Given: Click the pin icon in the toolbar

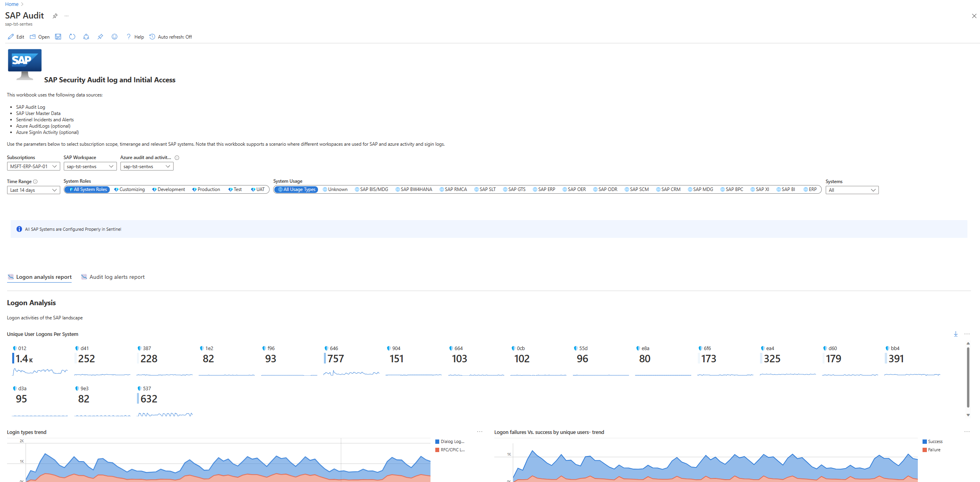Looking at the screenshot, I should click(100, 37).
